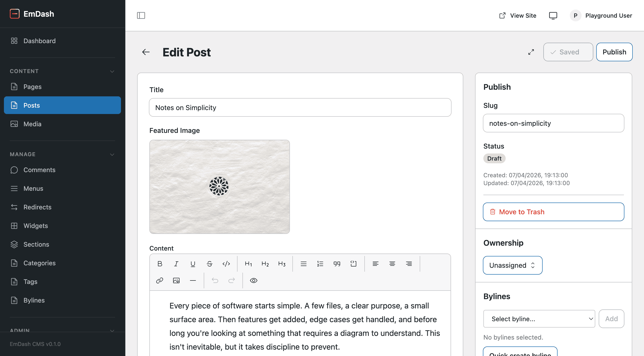644x356 pixels.
Task: Open Select byline dropdown
Action: [539, 319]
